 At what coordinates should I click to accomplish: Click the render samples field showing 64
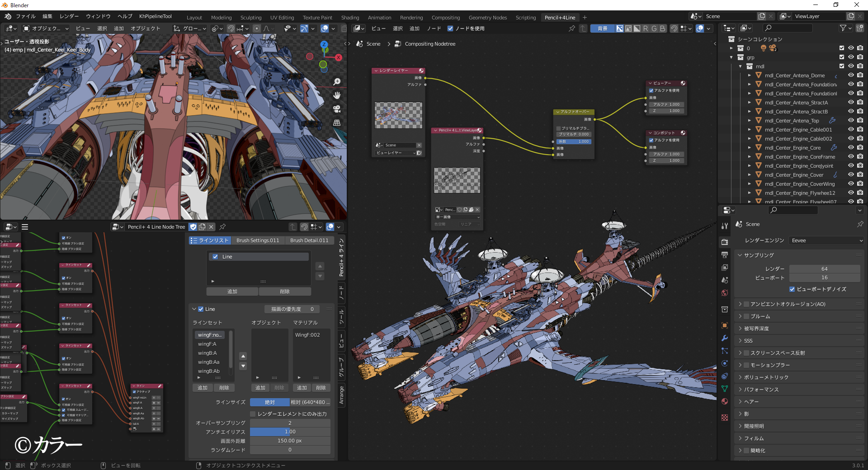(x=824, y=269)
